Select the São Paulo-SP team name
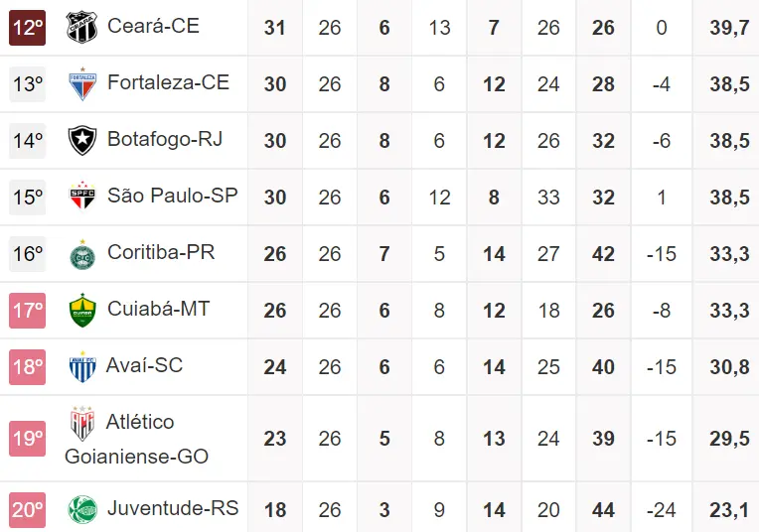The image size is (759, 532). [172, 196]
